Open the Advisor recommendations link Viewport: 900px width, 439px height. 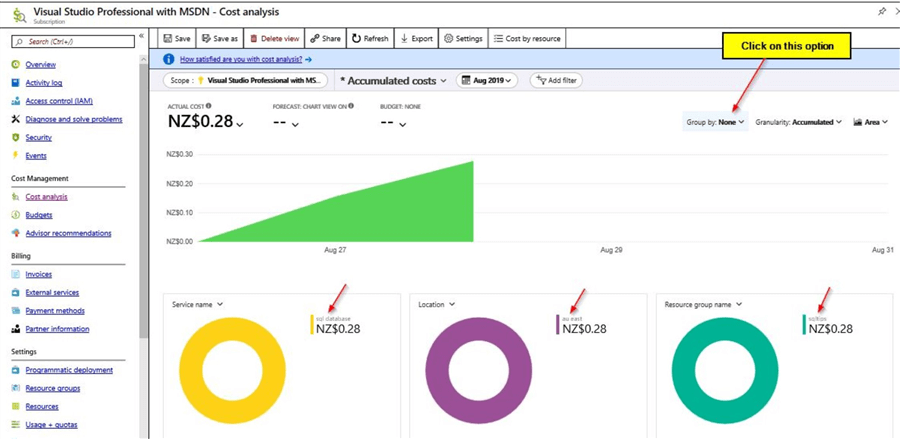68,233
